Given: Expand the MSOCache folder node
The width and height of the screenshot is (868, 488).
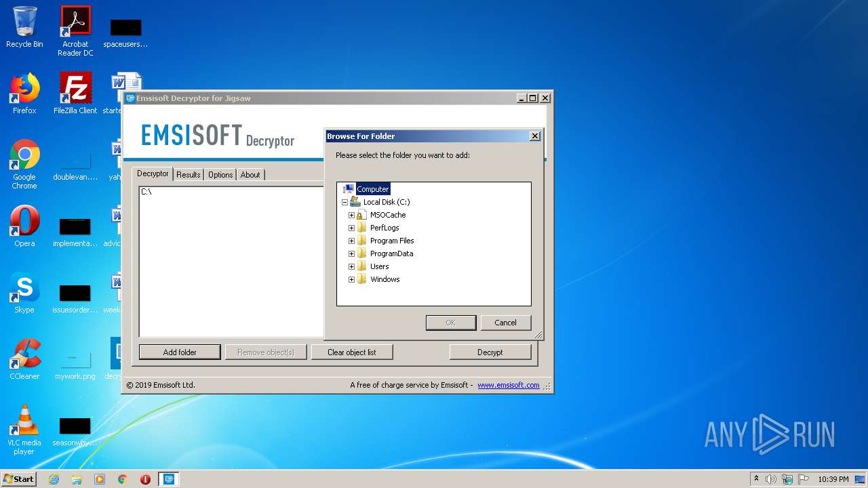Looking at the screenshot, I should point(351,215).
